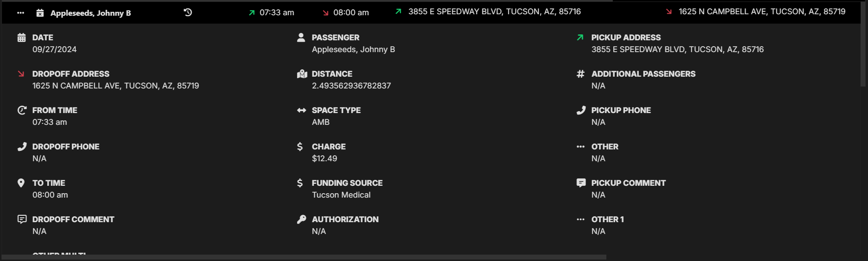Click the person icon beside PASSENGER
Viewport: 868px width, 261px height.
point(301,37)
